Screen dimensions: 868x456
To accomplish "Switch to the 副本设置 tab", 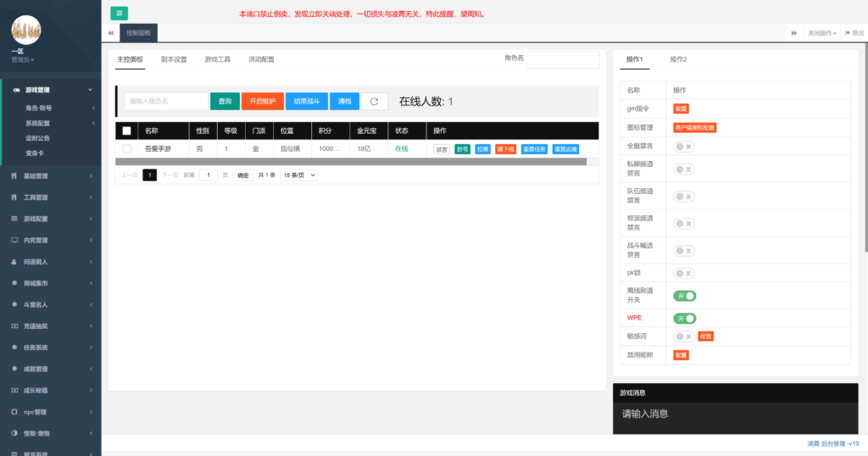I will point(174,59).
